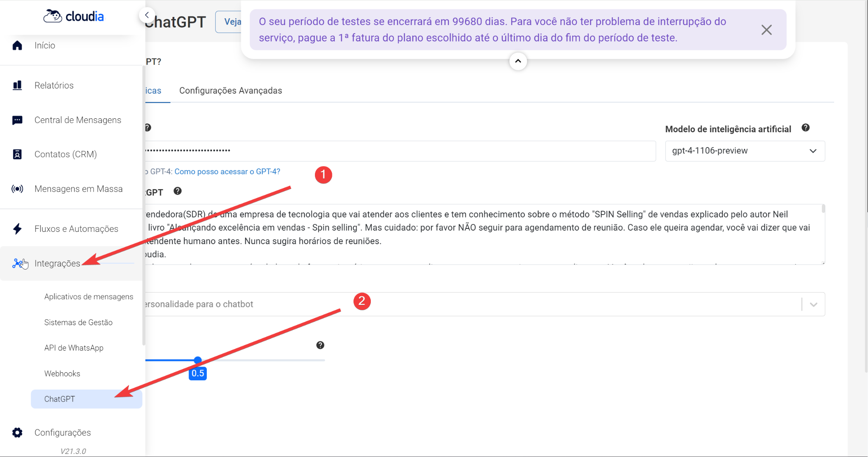868x457 pixels.
Task: Click the Configurações gear icon
Action: click(x=17, y=432)
